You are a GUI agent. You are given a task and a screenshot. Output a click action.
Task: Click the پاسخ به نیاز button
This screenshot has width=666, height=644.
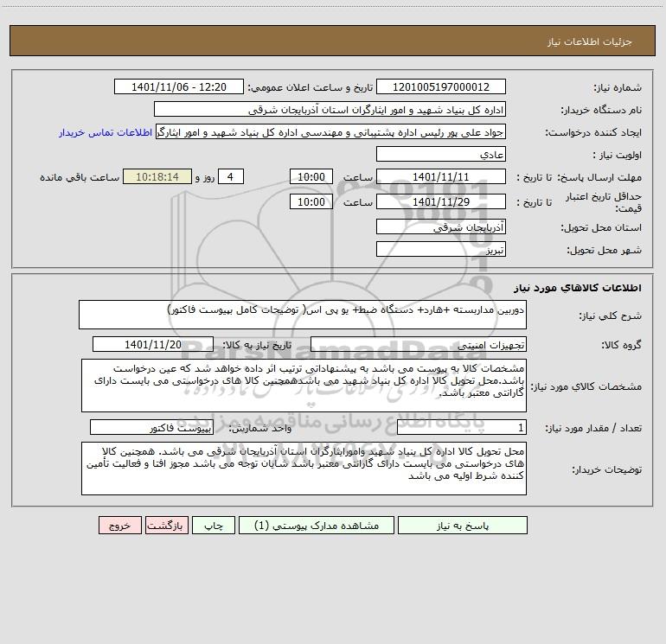(462, 526)
